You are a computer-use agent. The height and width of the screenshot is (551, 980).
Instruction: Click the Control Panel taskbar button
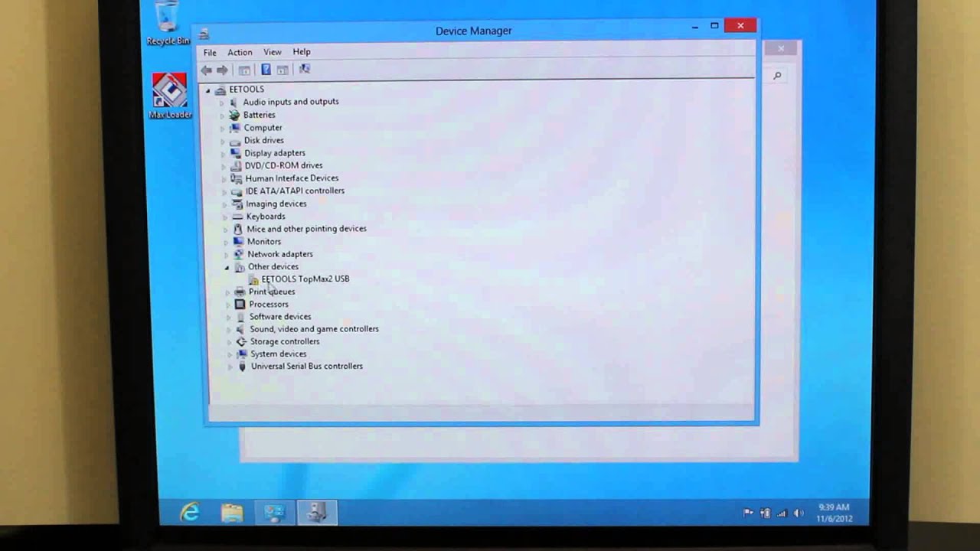pyautogui.click(x=274, y=512)
